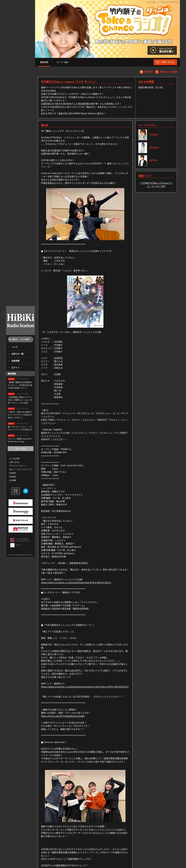The height and width of the screenshot is (868, 186).
Task: Open the 俺はまだ、本気を出していない book cover
Action: [85, 302]
